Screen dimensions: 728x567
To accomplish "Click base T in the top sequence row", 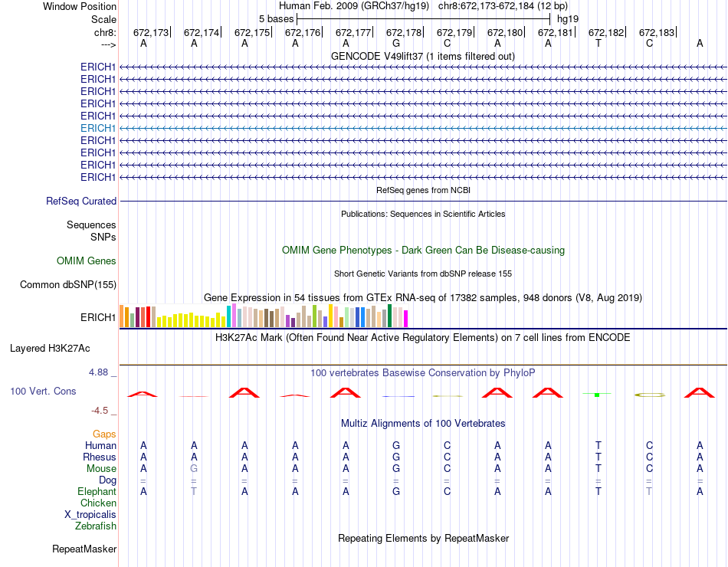I will (598, 44).
